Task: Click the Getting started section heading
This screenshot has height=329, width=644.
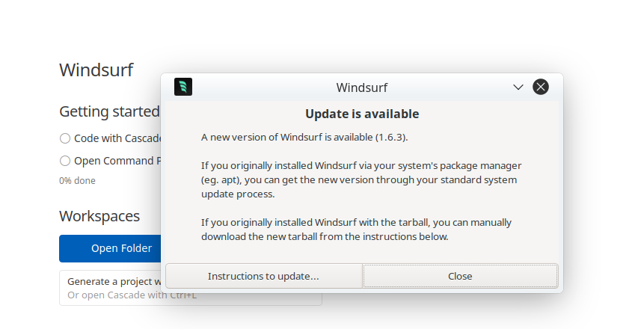Action: 109,111
